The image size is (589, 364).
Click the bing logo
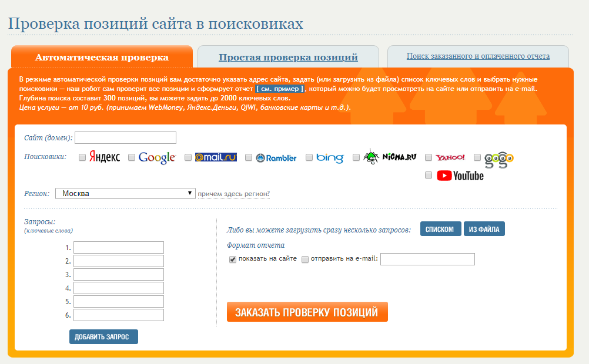[330, 157]
